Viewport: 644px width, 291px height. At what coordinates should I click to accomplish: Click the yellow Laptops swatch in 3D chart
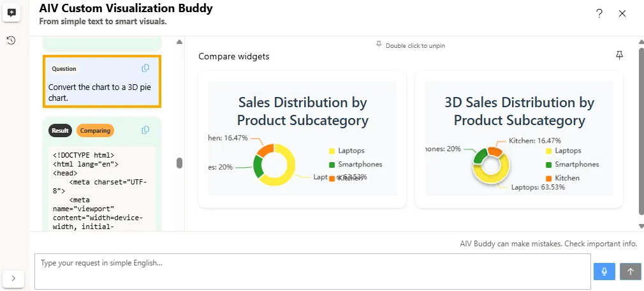(x=548, y=151)
